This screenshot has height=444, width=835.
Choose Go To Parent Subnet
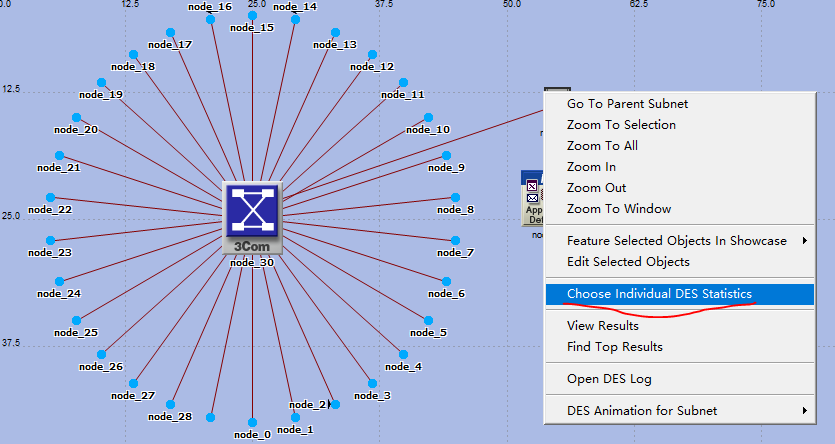coord(680,104)
